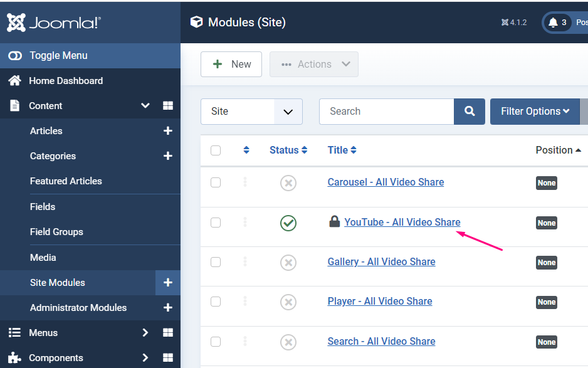588x368 pixels.
Task: Open Site Modules menu item
Action: pyautogui.click(x=58, y=283)
